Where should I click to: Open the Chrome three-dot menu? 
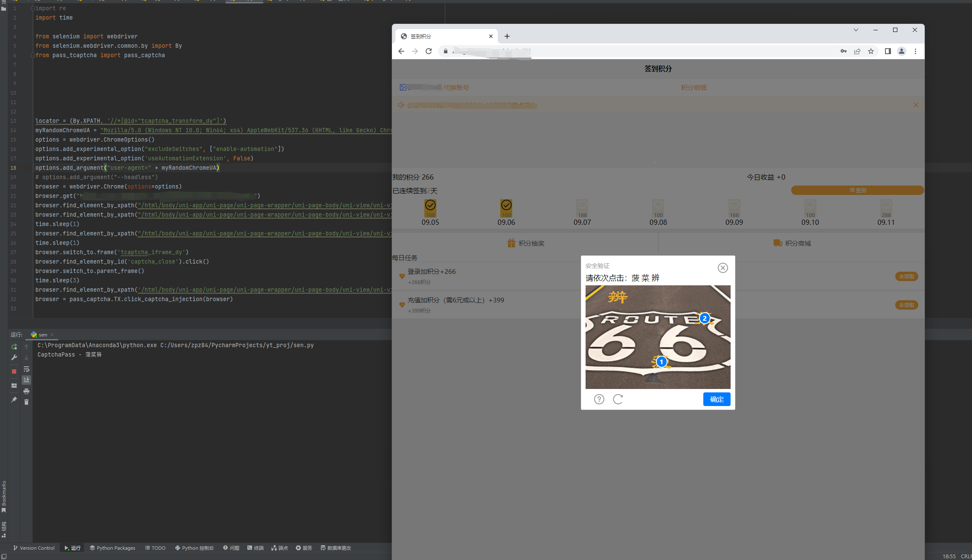click(915, 51)
